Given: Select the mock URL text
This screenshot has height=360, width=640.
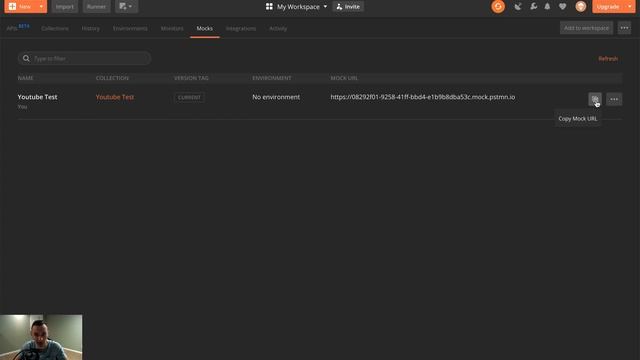Looking at the screenshot, I should tap(422, 97).
